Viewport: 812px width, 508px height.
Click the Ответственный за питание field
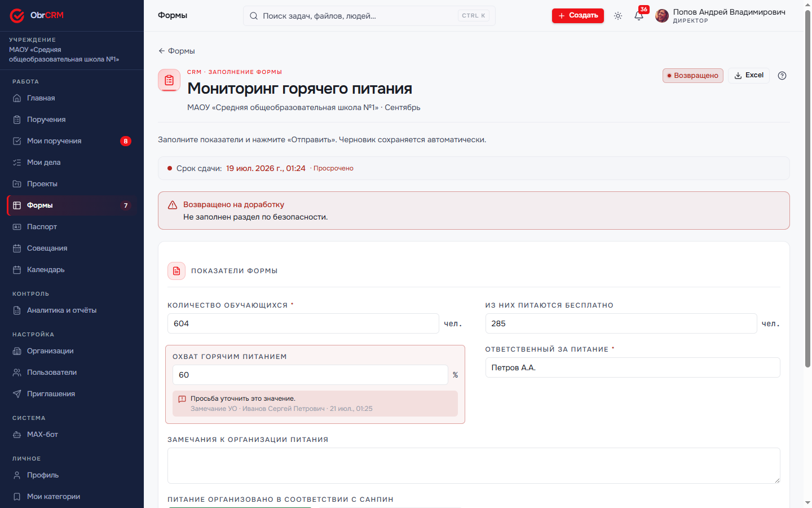point(633,367)
